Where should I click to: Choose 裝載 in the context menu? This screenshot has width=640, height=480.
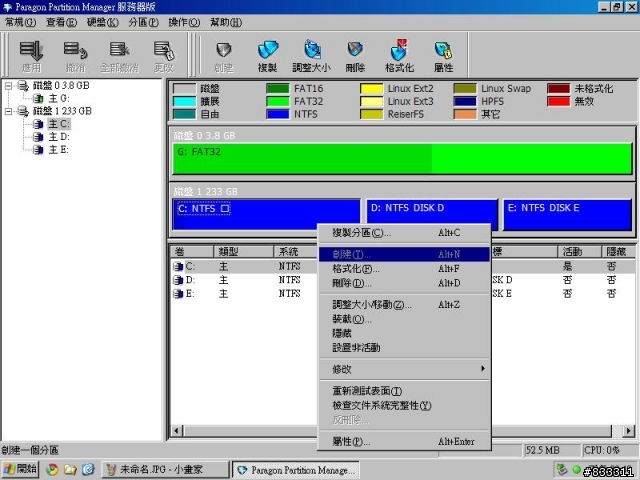(404, 319)
